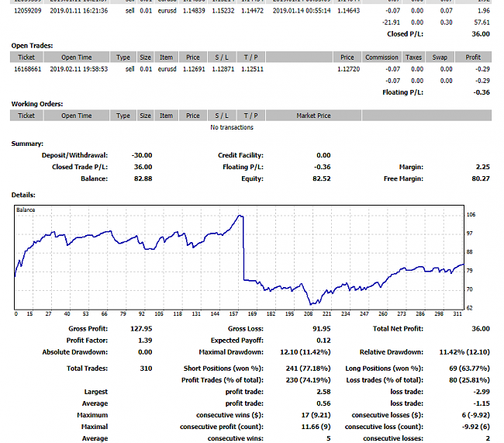Click consecutive wins value 17 (9.21)

click(x=316, y=415)
